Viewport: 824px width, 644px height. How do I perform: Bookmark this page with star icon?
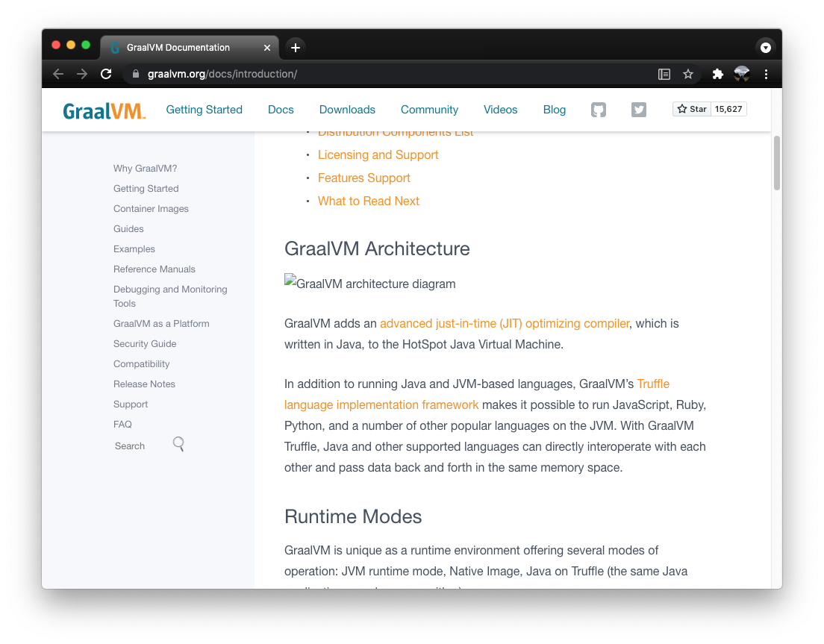[x=688, y=74]
